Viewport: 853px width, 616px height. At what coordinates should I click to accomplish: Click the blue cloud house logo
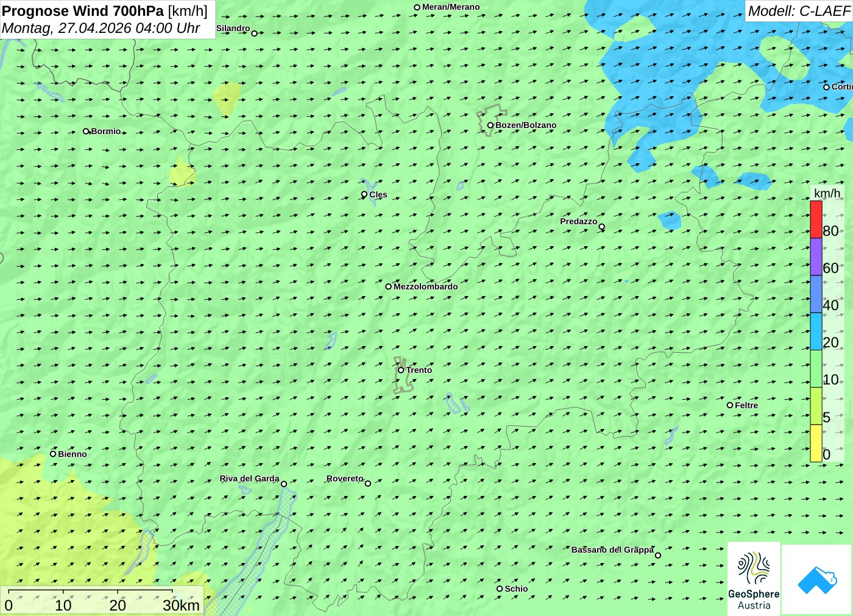[x=817, y=579]
